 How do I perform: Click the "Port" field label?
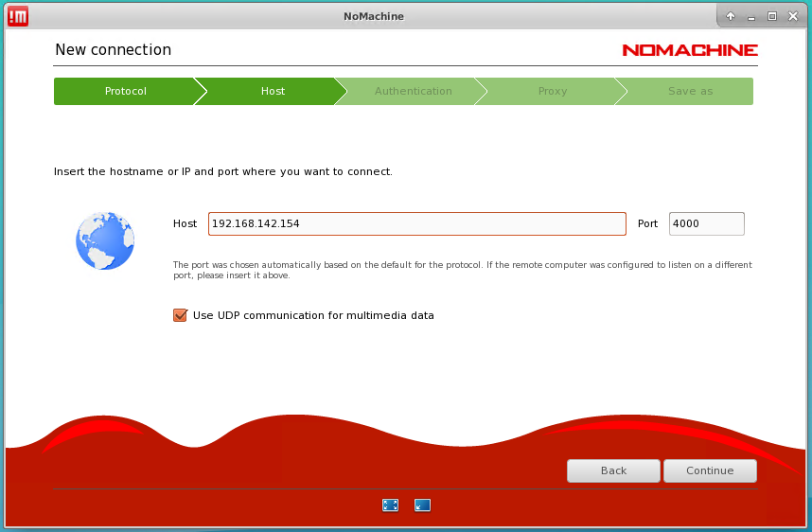point(647,223)
